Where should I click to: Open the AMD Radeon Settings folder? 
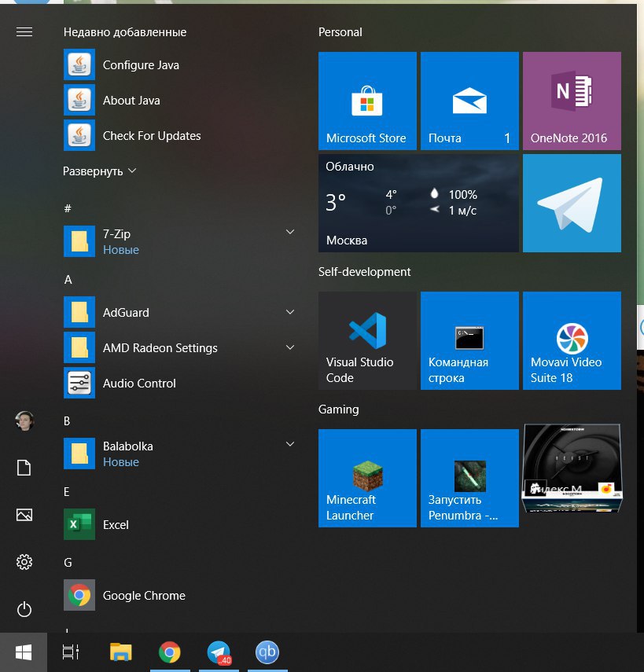coord(180,347)
